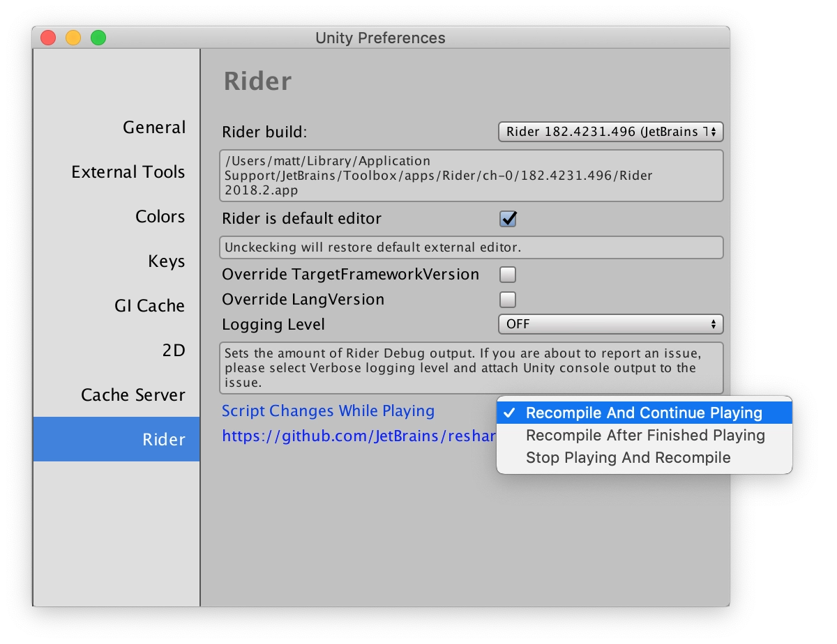837x644 pixels.
Task: Uncheck Rider is default editor
Action: (x=508, y=219)
